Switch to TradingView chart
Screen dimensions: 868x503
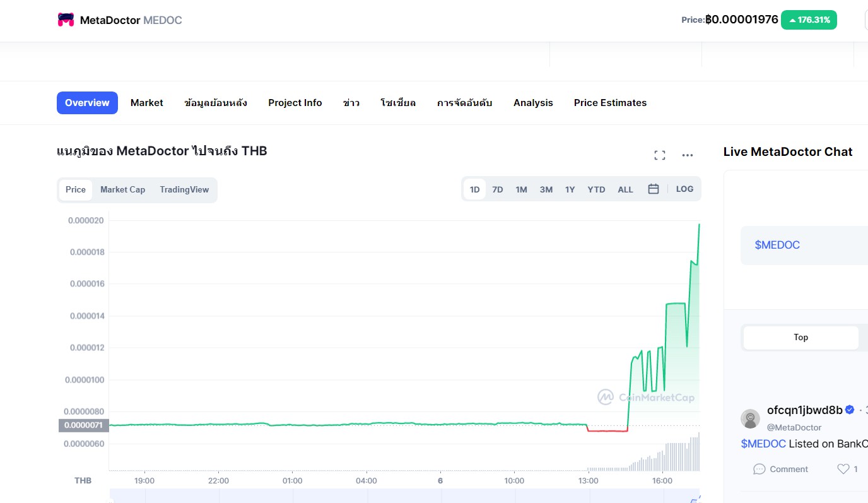click(x=184, y=189)
